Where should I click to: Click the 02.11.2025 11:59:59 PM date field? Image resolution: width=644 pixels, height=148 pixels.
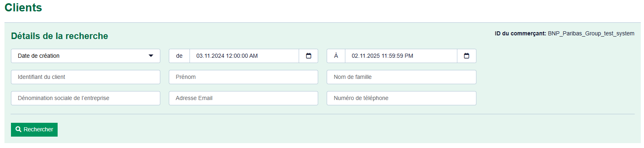tap(401, 56)
